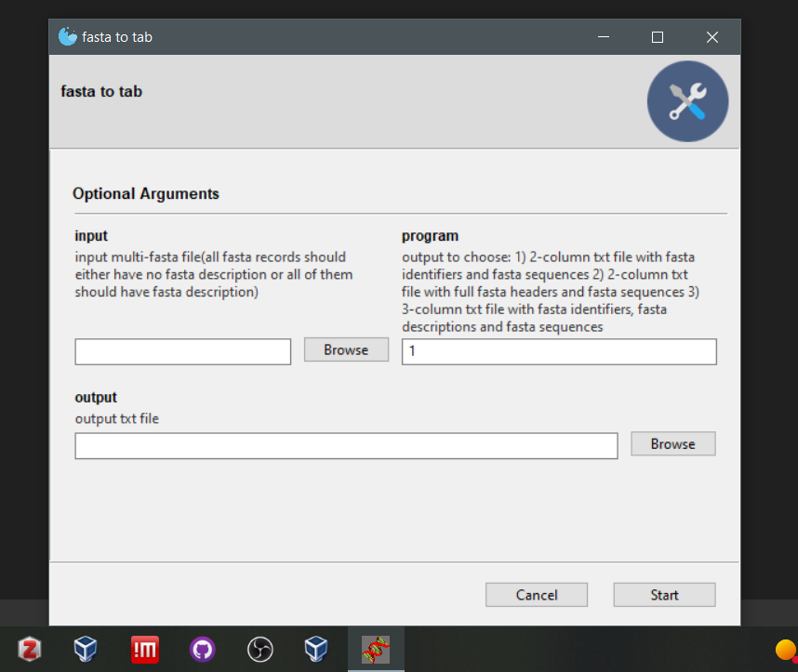Click the wave app icon in title bar
The width and height of the screenshot is (798, 672).
pyautogui.click(x=68, y=37)
